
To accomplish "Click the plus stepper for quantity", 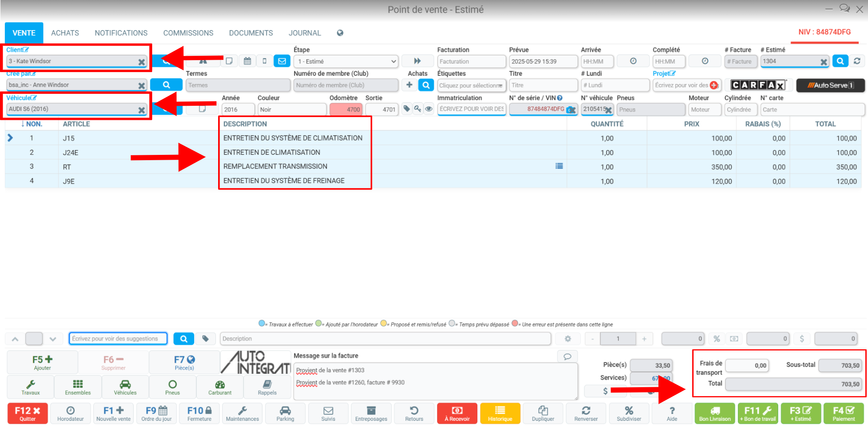I will pos(644,339).
